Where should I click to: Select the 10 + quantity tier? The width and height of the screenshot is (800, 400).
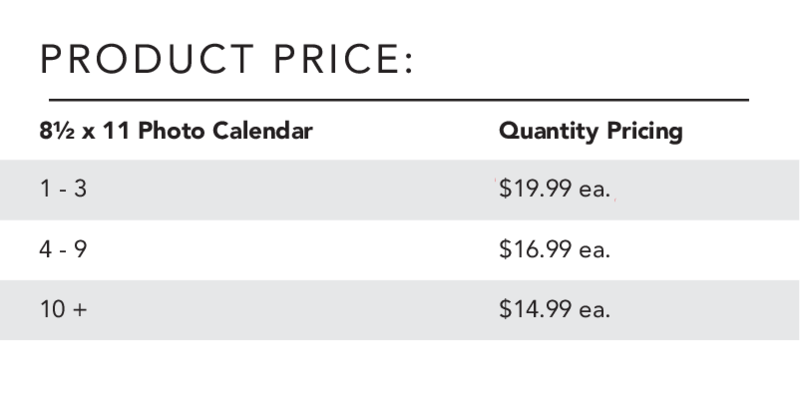(x=63, y=309)
